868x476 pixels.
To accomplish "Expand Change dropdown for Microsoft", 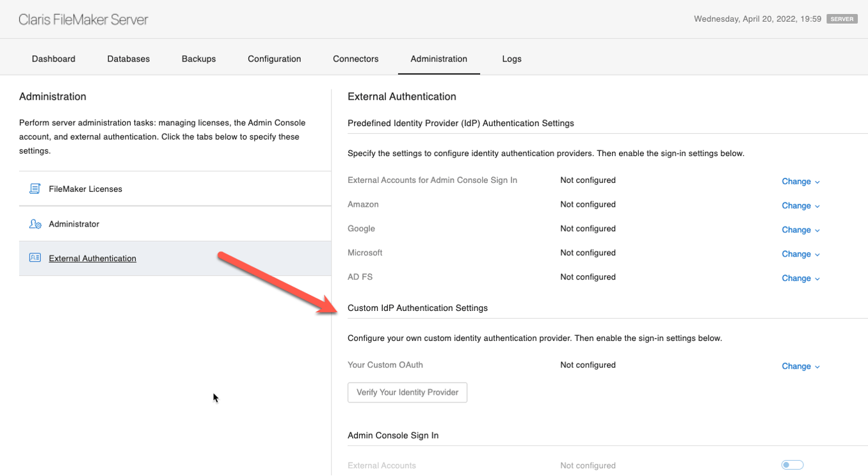I will click(x=800, y=254).
